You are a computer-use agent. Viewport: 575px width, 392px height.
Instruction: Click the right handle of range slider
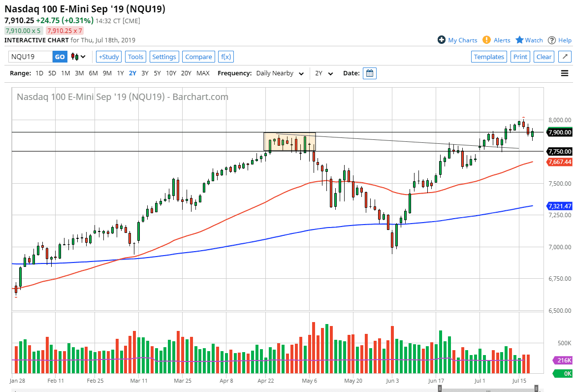(536, 389)
